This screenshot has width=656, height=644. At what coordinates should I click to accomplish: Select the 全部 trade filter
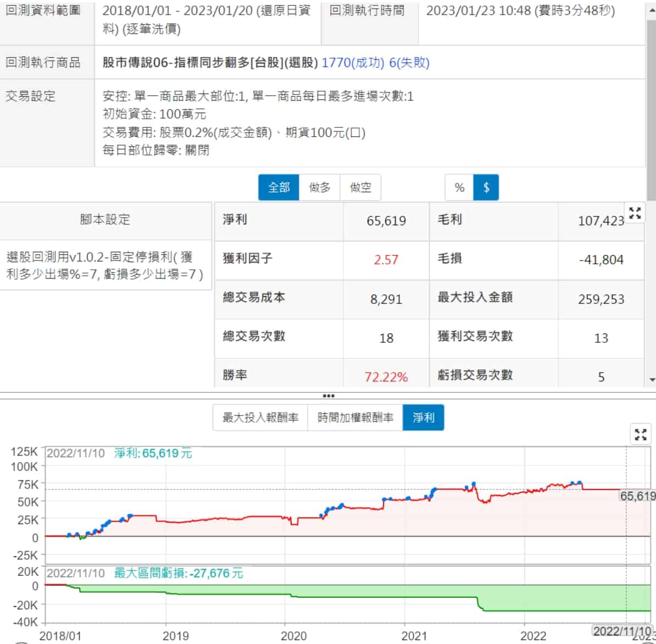coord(279,187)
